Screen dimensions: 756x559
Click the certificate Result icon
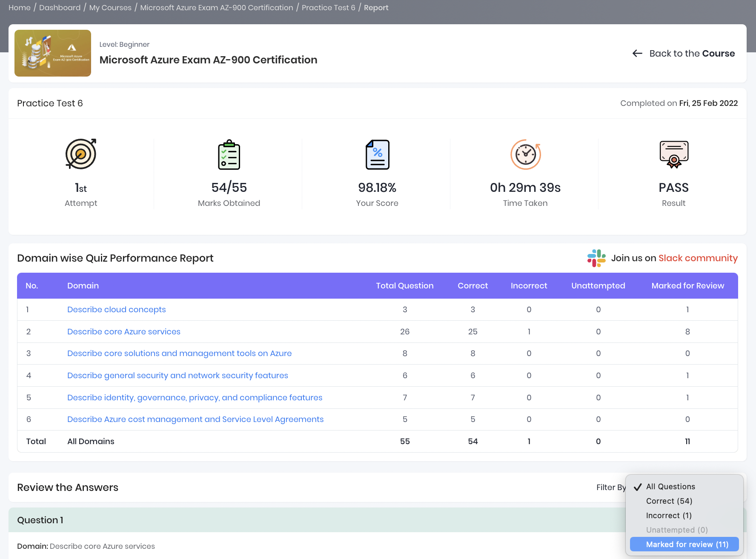pyautogui.click(x=674, y=154)
